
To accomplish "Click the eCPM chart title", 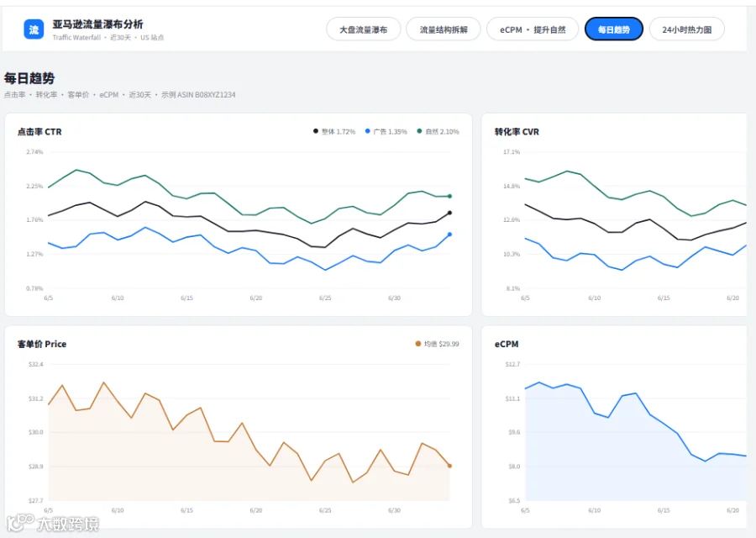I will point(507,344).
